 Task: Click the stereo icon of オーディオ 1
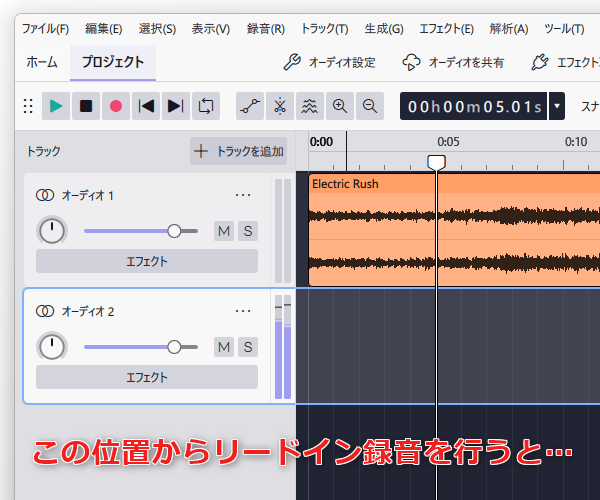(45, 195)
